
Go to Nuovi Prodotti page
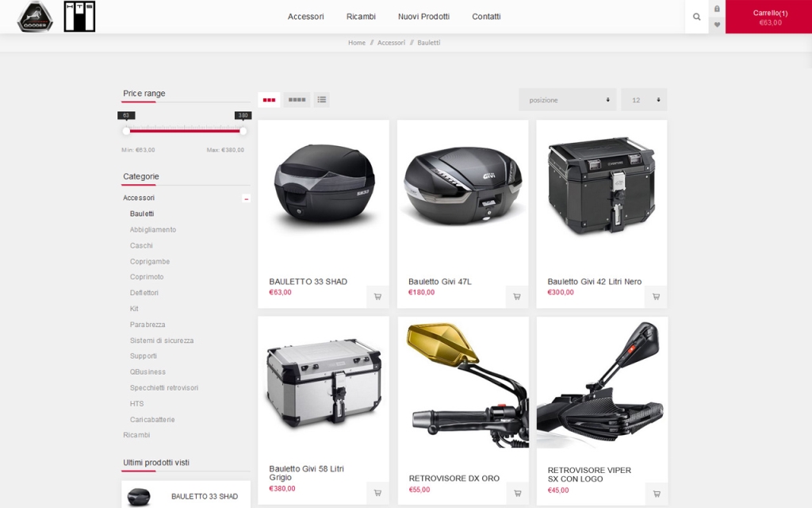[x=423, y=17]
